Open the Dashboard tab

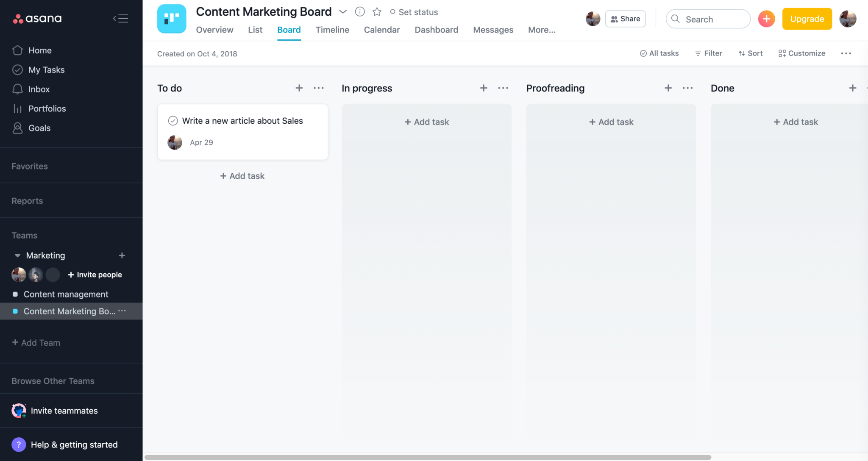[437, 30]
